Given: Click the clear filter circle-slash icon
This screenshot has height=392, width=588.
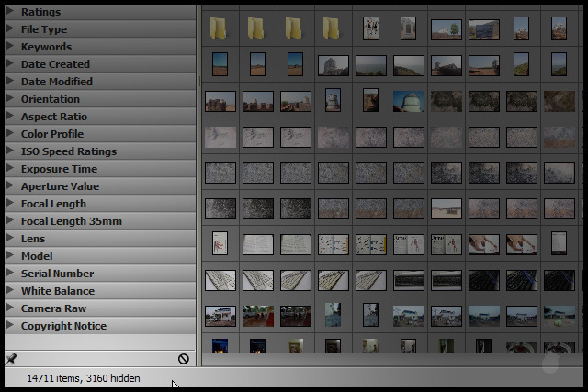Looking at the screenshot, I should coord(184,358).
